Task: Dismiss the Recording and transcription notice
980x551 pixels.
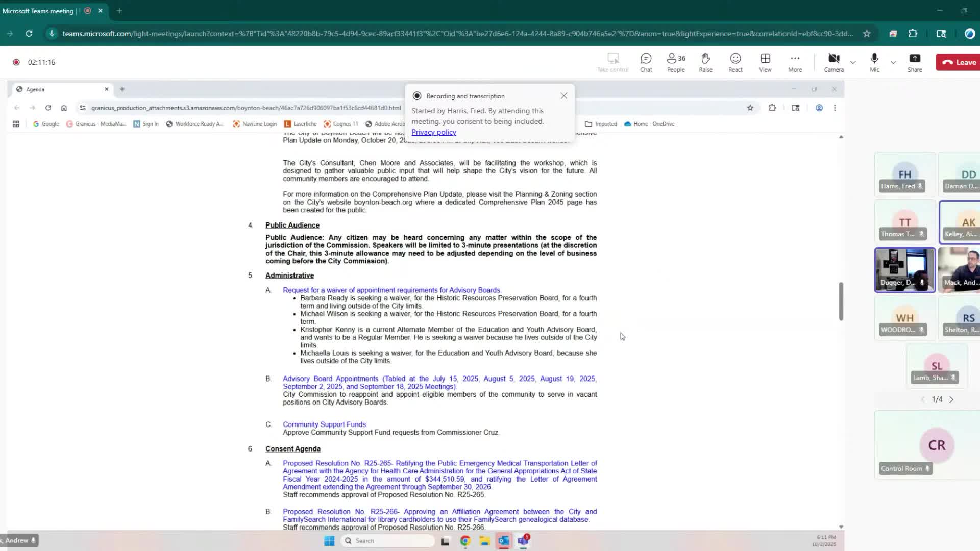Action: click(563, 96)
